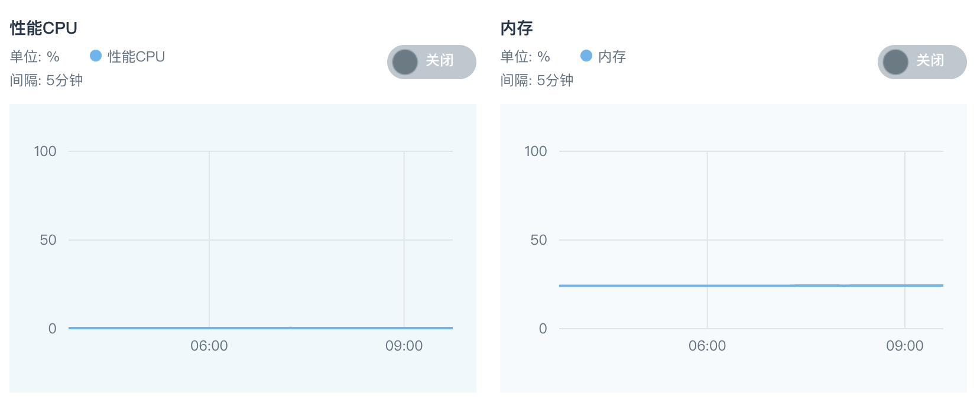Click the 内存 legend blue dot
The image size is (980, 402).
586,56
